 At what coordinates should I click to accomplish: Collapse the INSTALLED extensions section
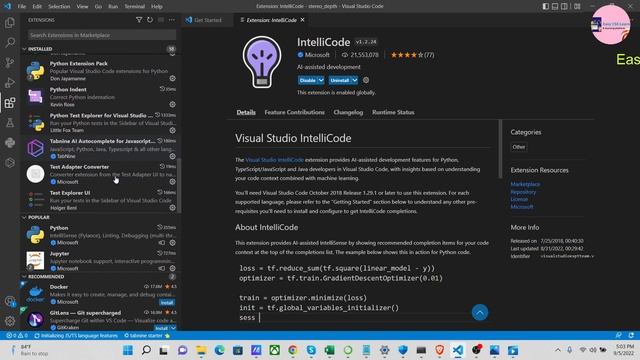[x=40, y=49]
